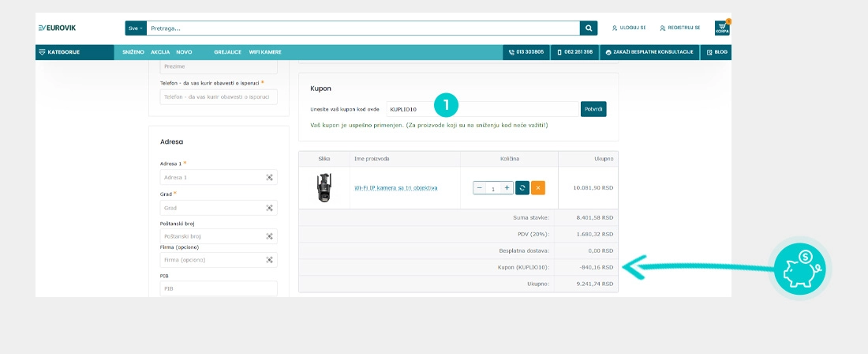Open the Wifi kamere menu item
The width and height of the screenshot is (868, 354).
pos(265,52)
